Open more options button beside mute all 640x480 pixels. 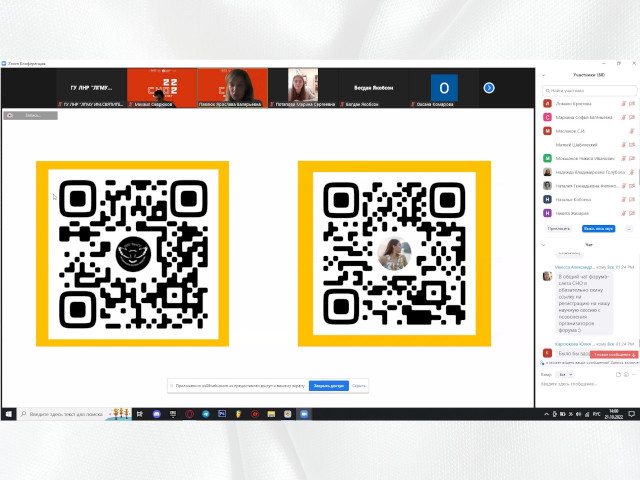629,229
